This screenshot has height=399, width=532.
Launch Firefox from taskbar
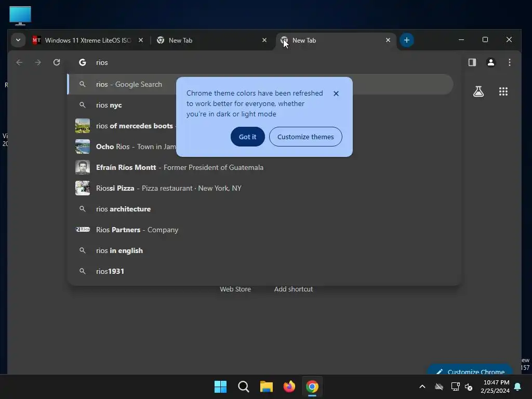pos(289,387)
